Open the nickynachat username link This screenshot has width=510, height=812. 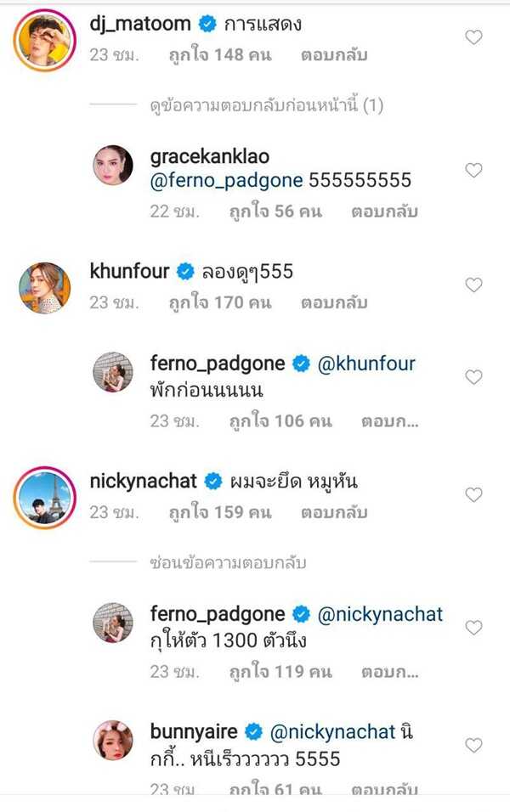click(143, 482)
